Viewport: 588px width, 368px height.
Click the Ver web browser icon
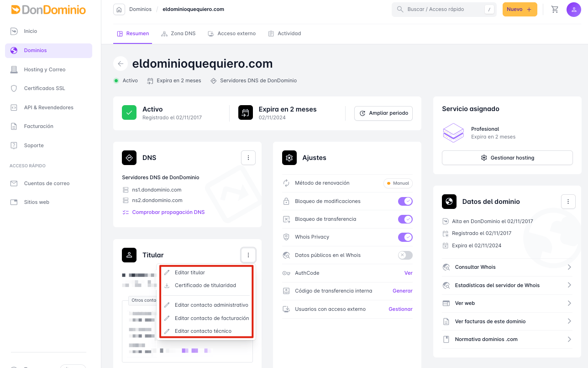point(446,303)
